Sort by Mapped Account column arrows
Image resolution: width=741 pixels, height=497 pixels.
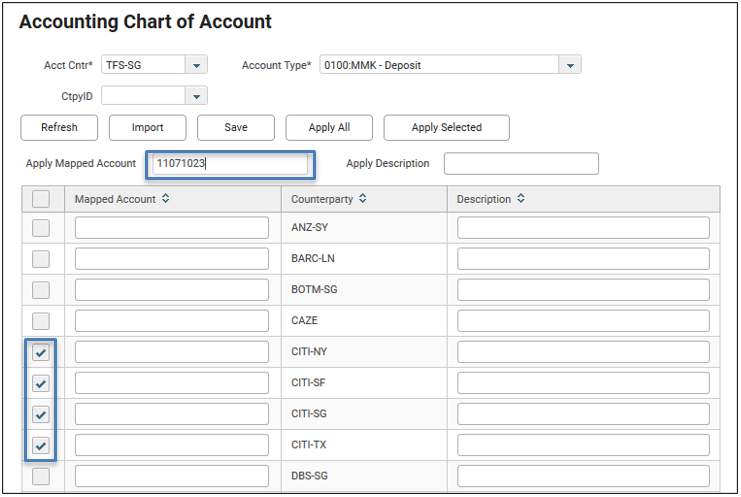click(165, 198)
